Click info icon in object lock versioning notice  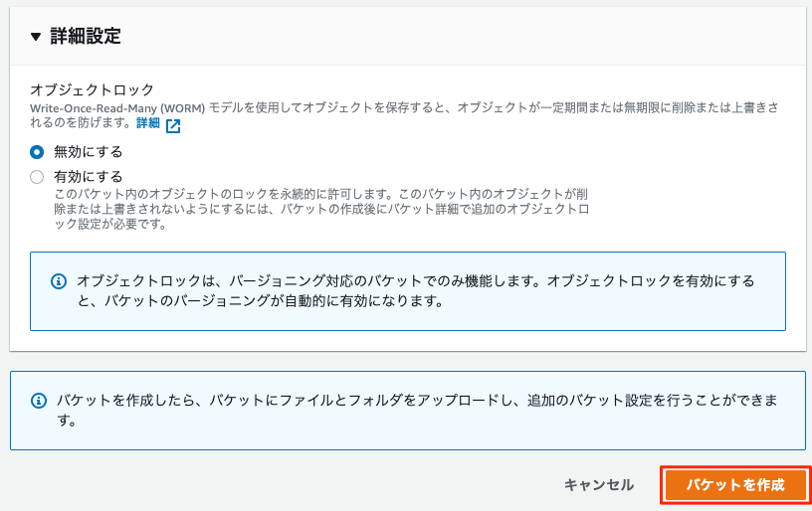click(x=59, y=281)
